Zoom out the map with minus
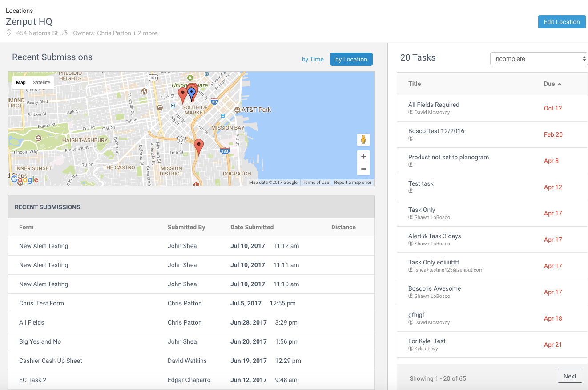Viewport: 588px width, 390px height. (x=363, y=169)
